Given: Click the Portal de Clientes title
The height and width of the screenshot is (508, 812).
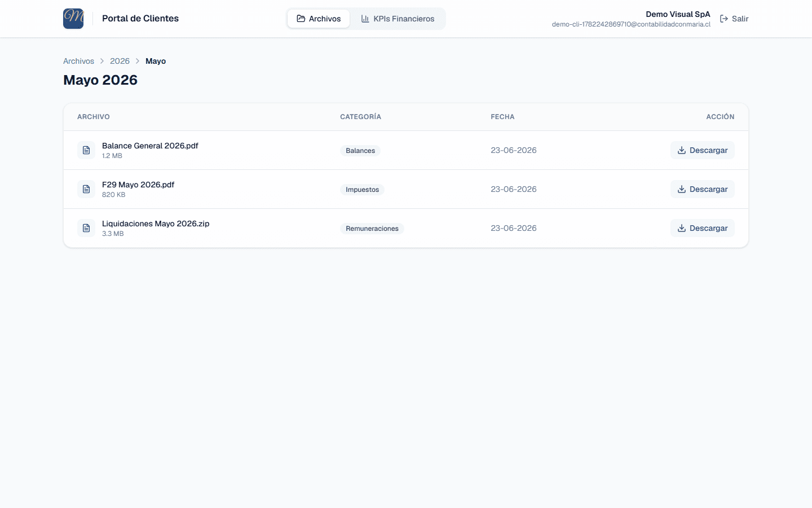Looking at the screenshot, I should [140, 19].
